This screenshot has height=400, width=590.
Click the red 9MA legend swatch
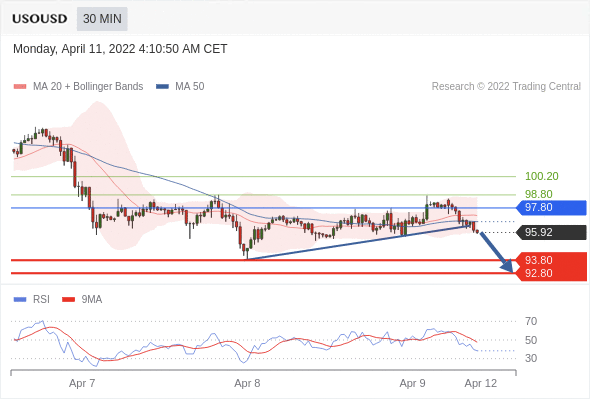68,300
